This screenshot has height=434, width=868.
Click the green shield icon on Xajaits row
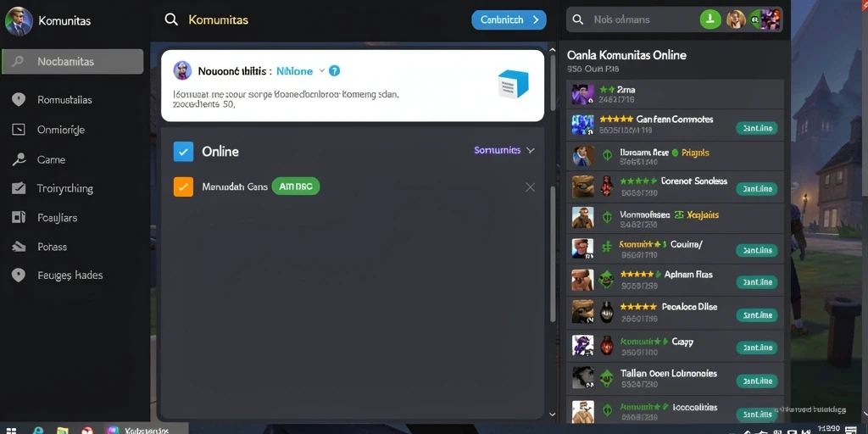pyautogui.click(x=607, y=218)
